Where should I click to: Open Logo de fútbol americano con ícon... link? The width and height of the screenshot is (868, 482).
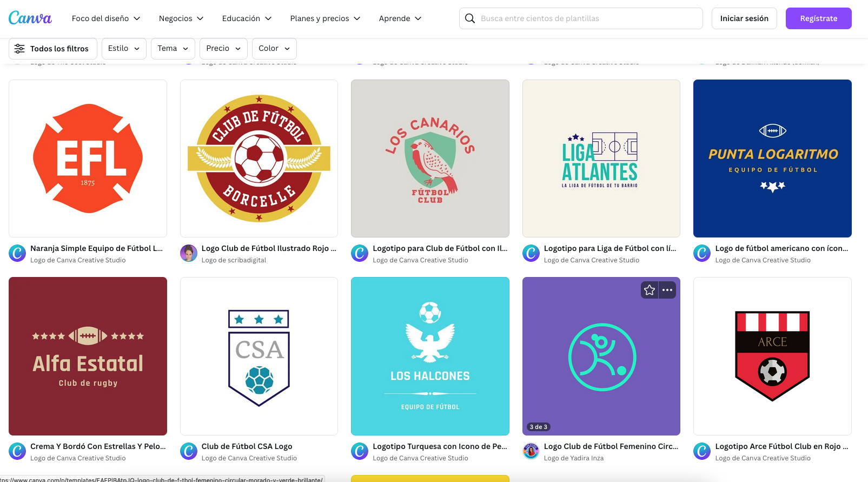[x=781, y=248]
